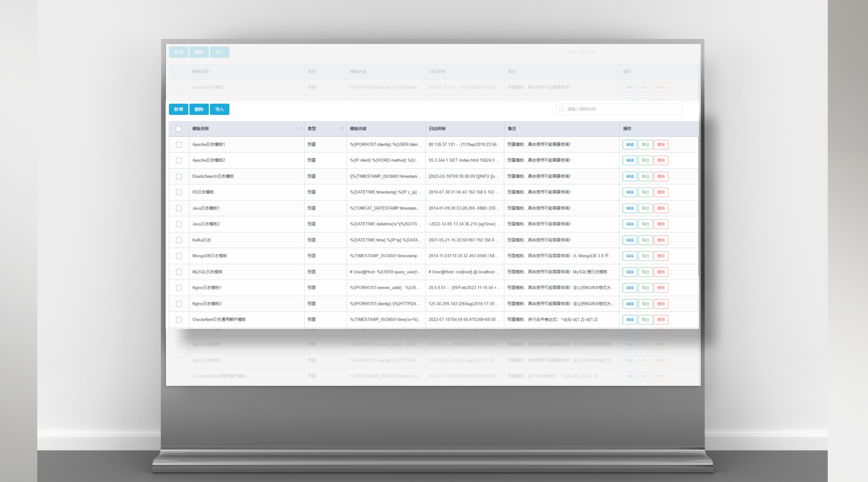The image size is (868, 482).
Task: Click 编辑 for Java日志模板2 row
Action: click(629, 224)
